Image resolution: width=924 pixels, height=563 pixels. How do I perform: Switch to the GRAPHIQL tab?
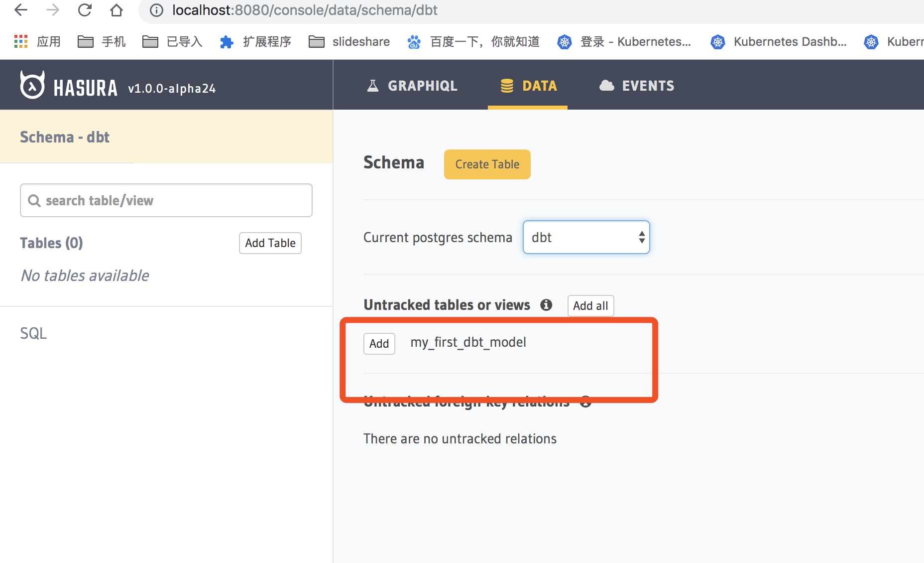coord(412,86)
